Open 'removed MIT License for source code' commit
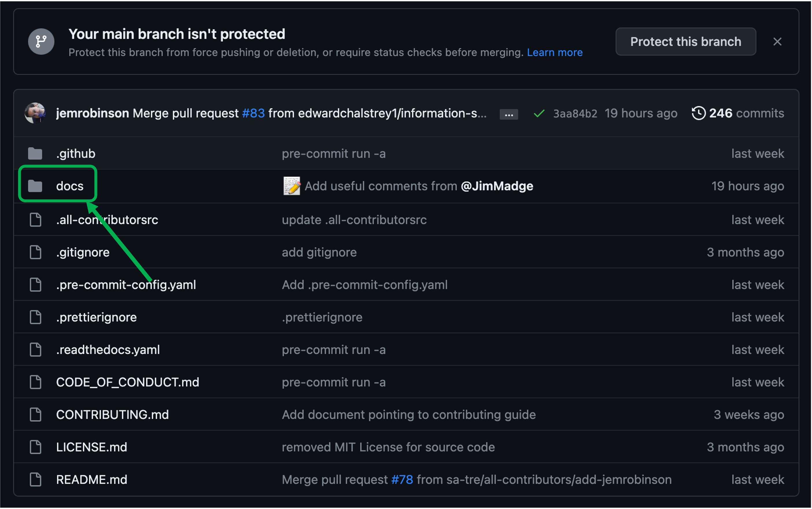This screenshot has width=812, height=509. (x=388, y=447)
